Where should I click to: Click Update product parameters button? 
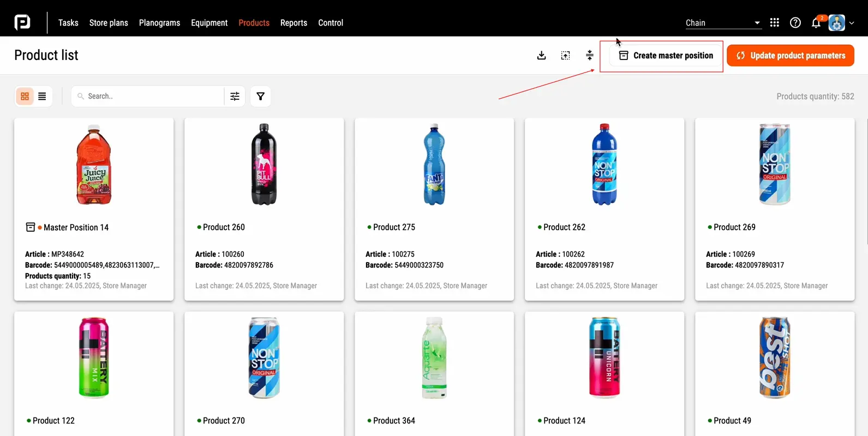(790, 56)
